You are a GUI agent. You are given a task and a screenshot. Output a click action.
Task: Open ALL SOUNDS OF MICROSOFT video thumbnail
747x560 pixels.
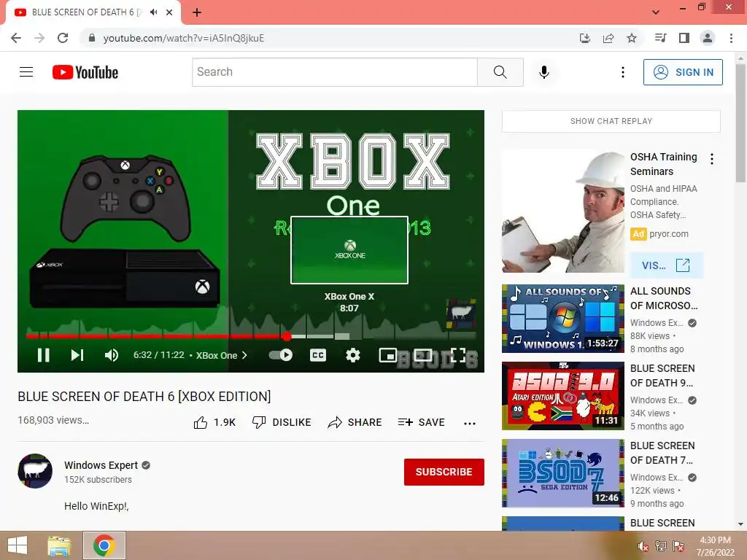[x=563, y=319]
